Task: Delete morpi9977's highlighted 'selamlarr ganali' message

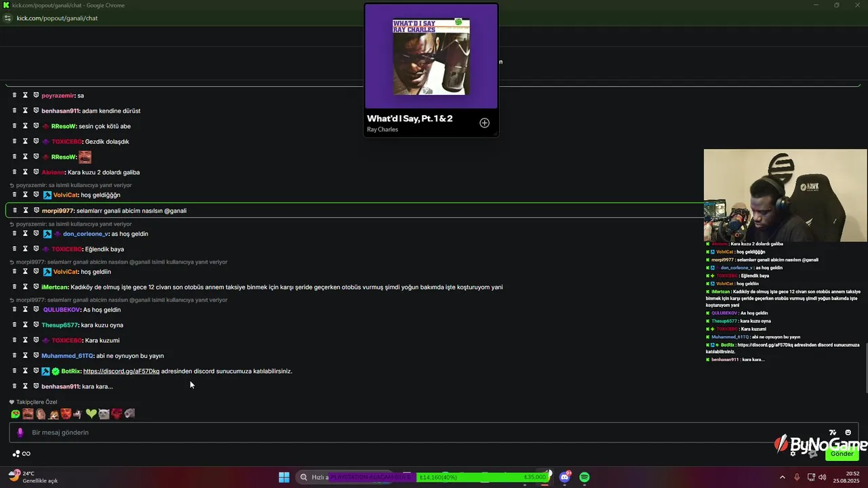Action: click(x=15, y=211)
